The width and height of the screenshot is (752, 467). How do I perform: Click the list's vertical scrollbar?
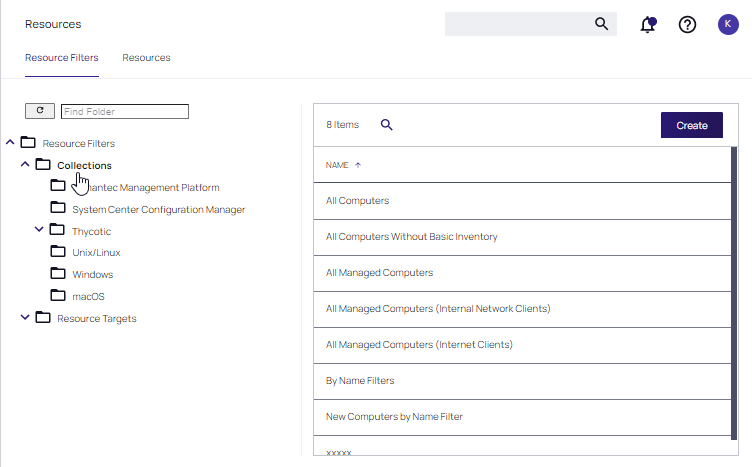[734, 300]
